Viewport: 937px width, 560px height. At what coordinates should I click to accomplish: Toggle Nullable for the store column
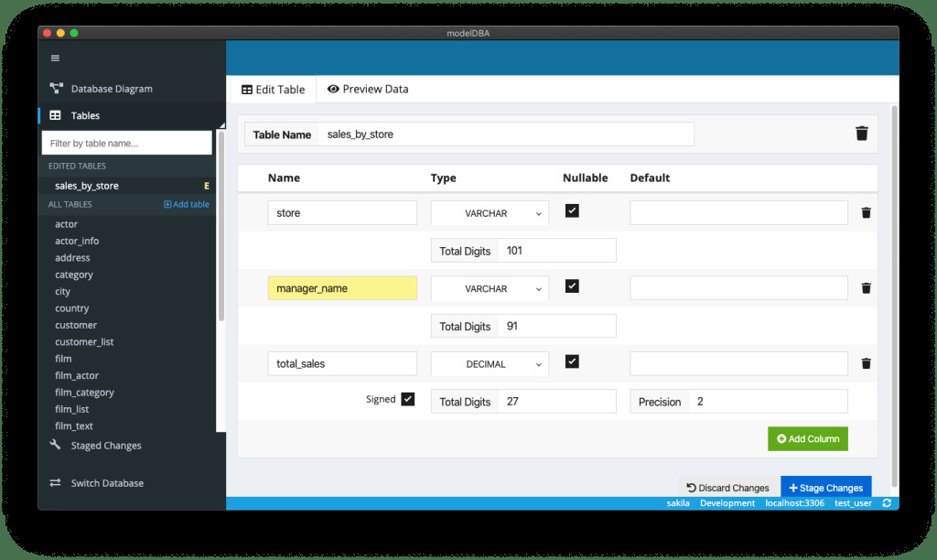point(572,210)
